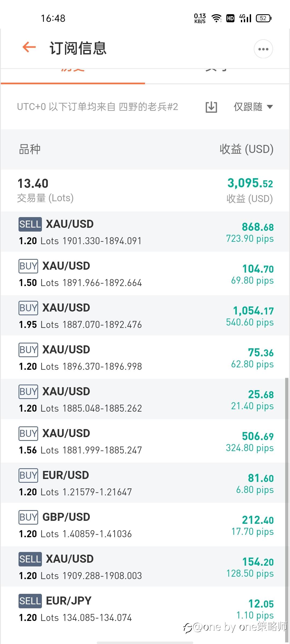Open the BUY GBP/USD order row
290x644 pixels.
[x=145, y=525]
